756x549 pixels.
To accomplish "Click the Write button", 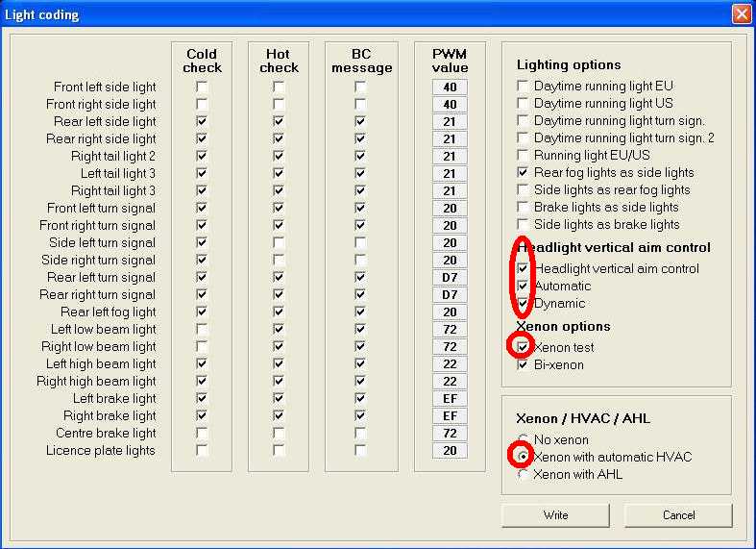I will [x=555, y=515].
